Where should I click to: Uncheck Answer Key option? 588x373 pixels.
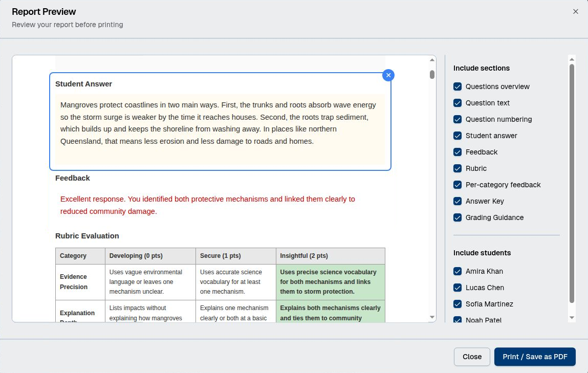(458, 201)
